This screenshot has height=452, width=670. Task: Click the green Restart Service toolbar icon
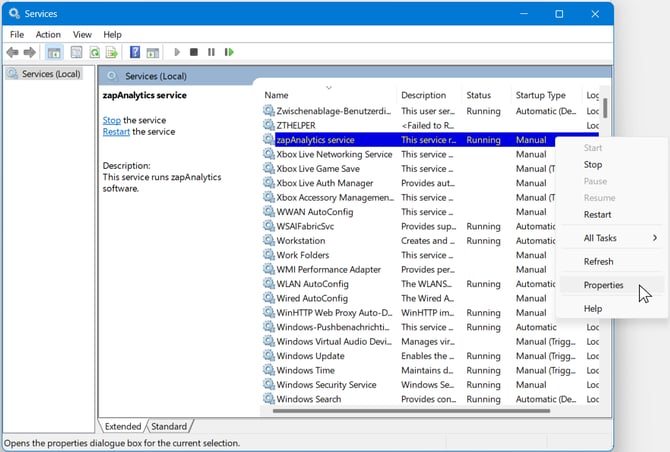pyautogui.click(x=229, y=52)
